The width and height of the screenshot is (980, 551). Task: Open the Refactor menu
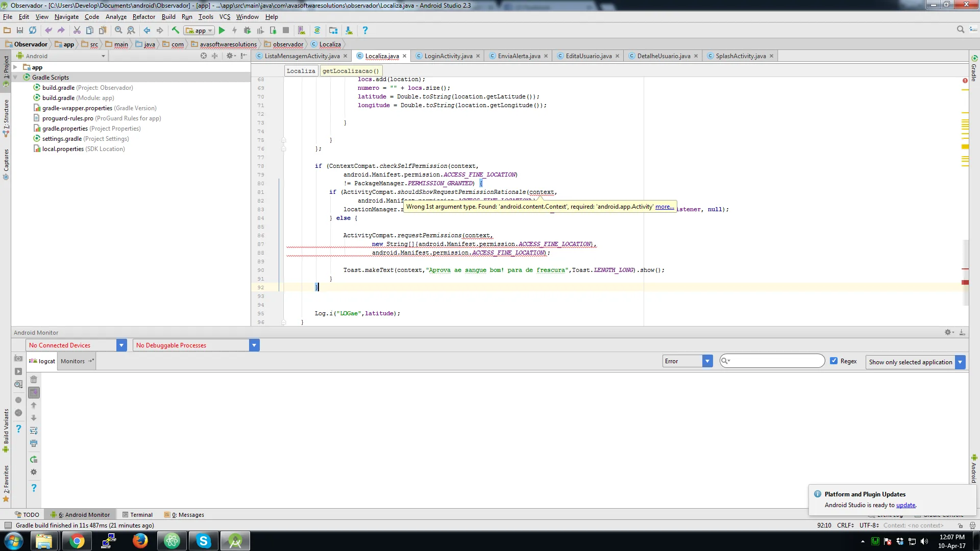pyautogui.click(x=143, y=17)
